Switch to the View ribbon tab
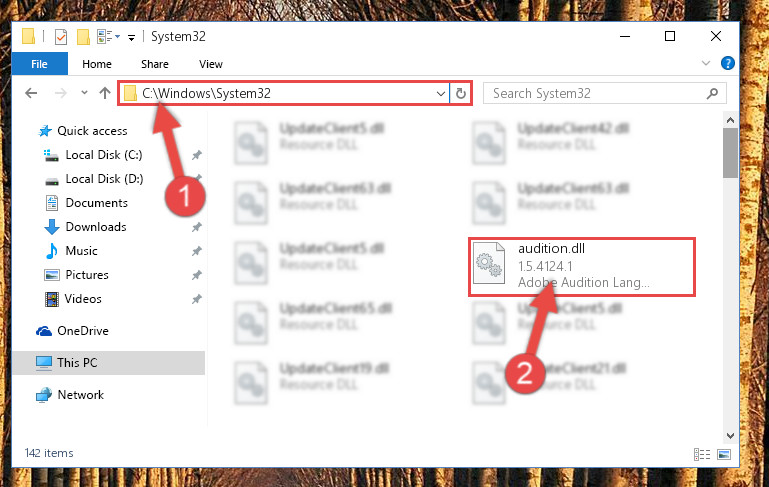 point(211,64)
